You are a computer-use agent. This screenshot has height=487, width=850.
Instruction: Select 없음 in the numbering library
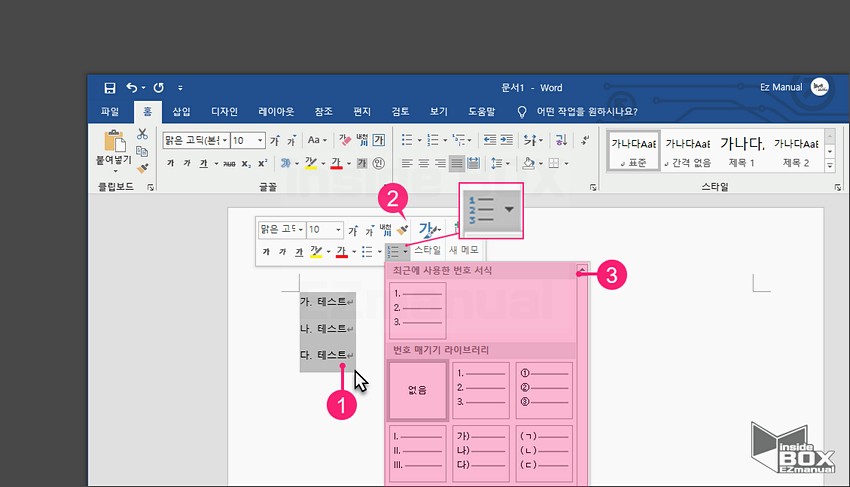pyautogui.click(x=417, y=390)
